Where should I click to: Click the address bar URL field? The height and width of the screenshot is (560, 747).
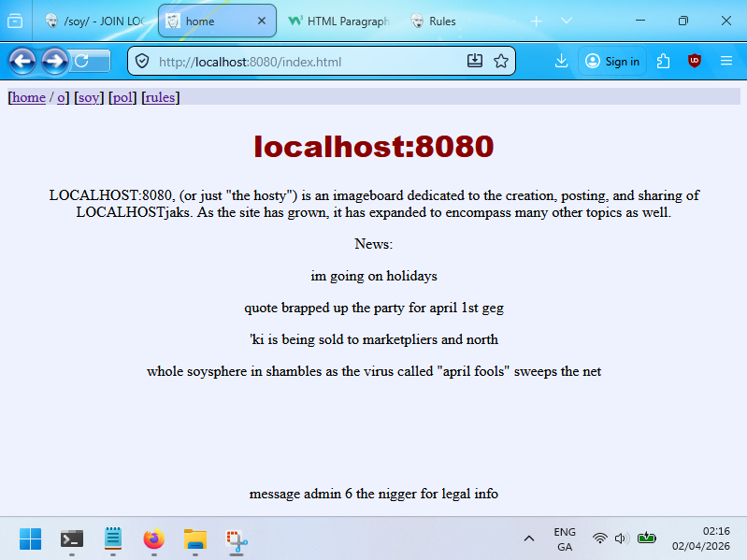(299, 62)
